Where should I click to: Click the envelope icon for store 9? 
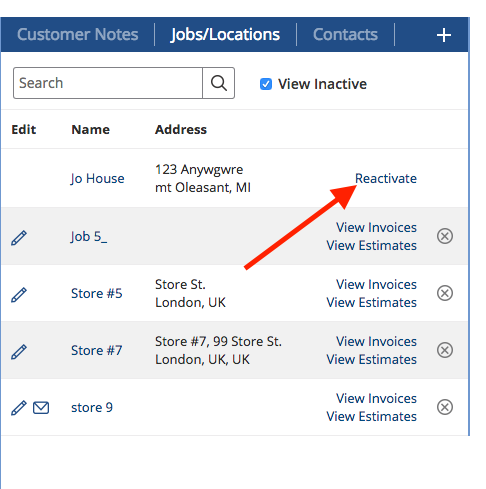pyautogui.click(x=41, y=408)
